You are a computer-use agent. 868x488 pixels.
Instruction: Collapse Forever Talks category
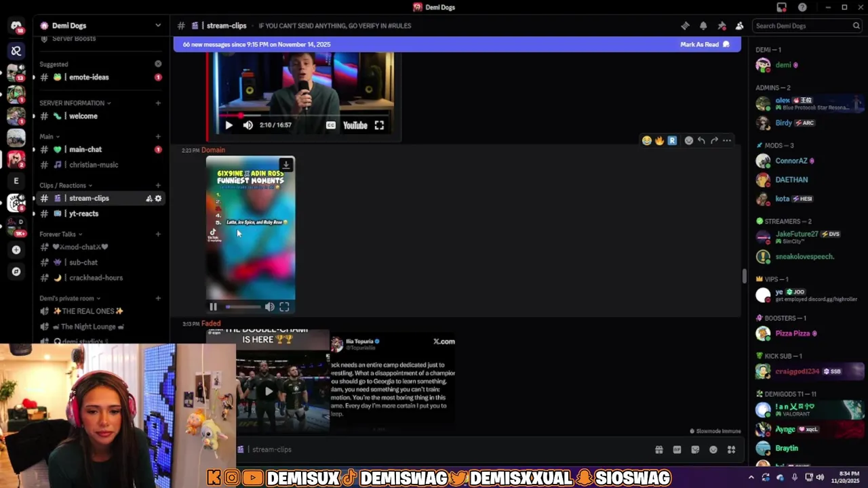61,234
